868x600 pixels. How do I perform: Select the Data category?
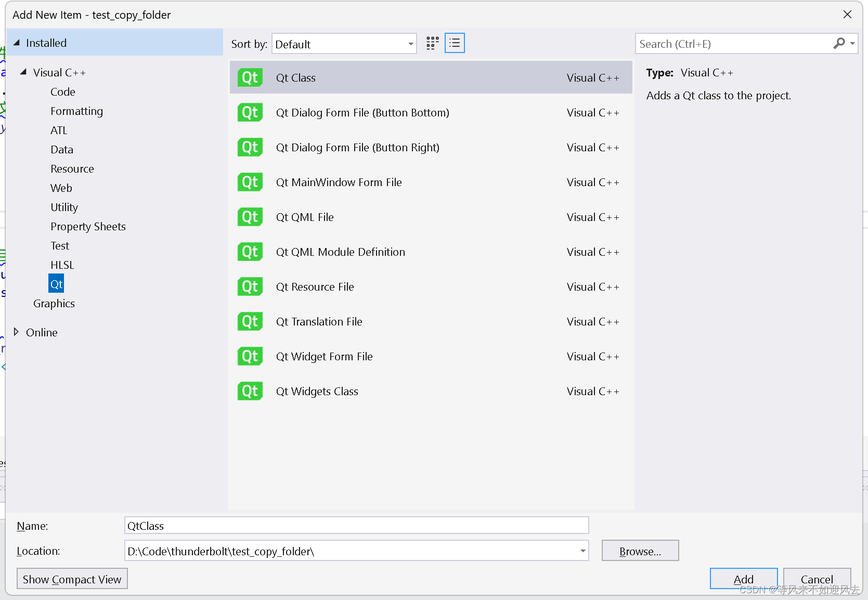62,149
